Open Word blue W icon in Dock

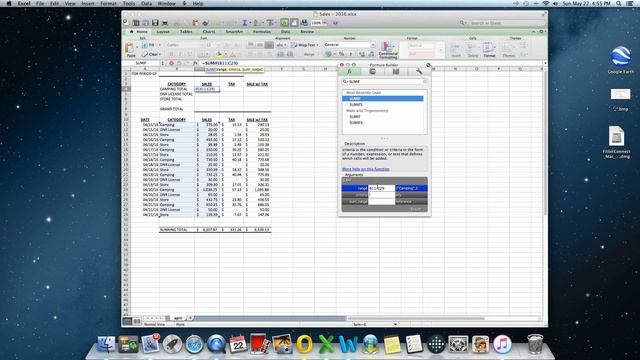coord(348,344)
